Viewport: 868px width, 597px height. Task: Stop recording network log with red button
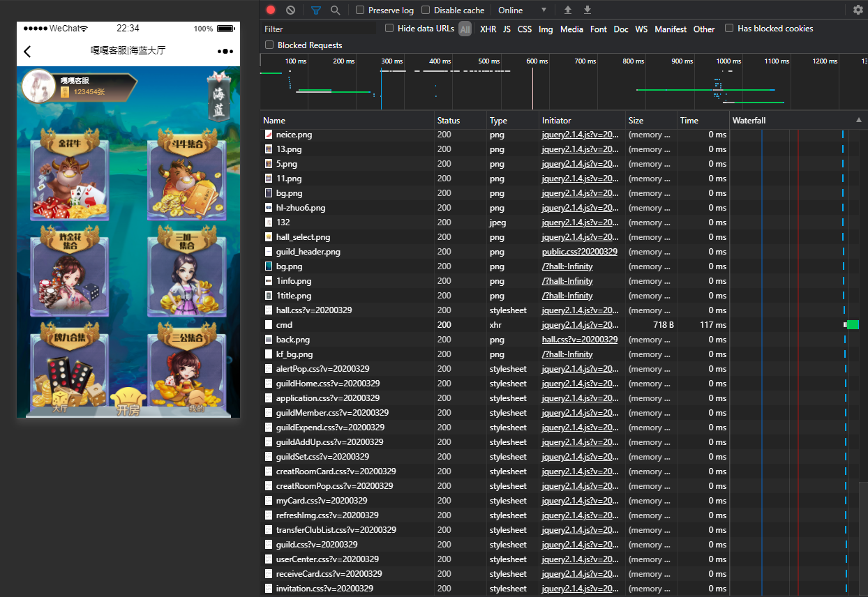coord(271,10)
